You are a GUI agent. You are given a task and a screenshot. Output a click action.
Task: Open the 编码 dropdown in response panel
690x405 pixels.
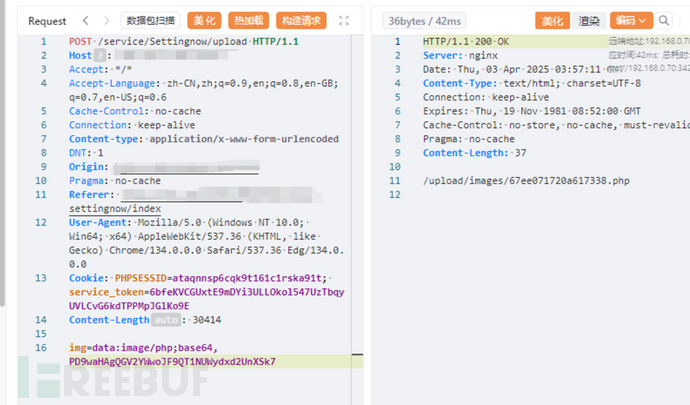(x=630, y=20)
